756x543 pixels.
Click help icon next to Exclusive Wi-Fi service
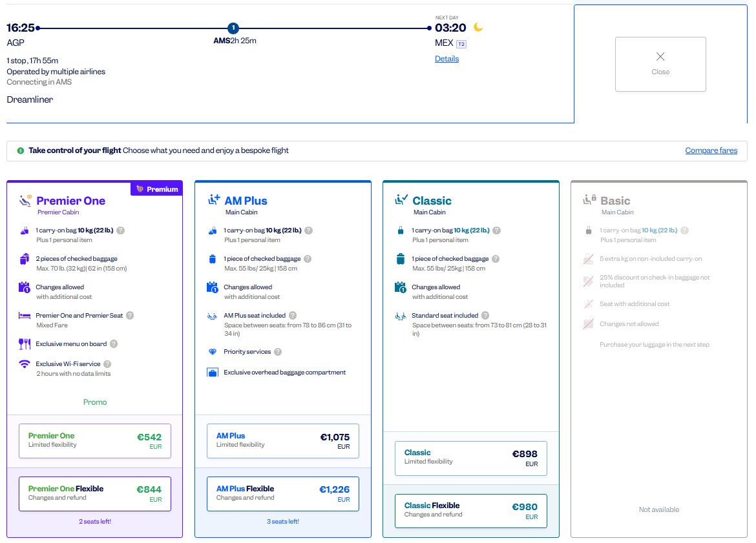(107, 364)
